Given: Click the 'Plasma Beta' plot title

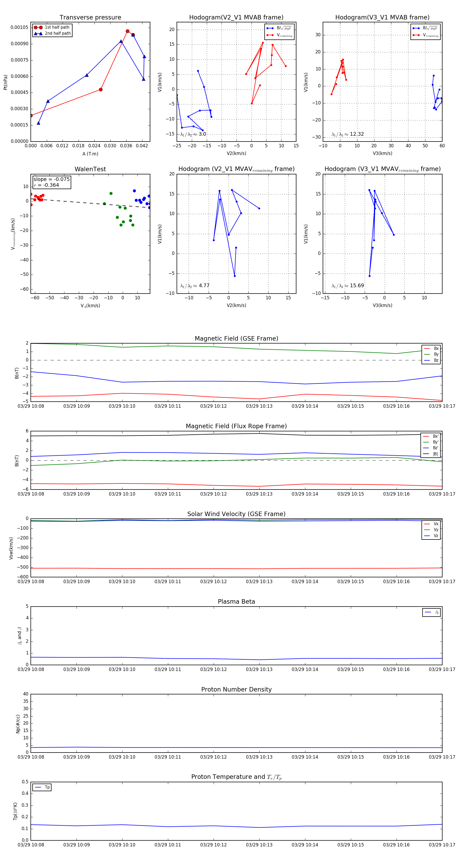Looking at the screenshot, I should tap(236, 602).
